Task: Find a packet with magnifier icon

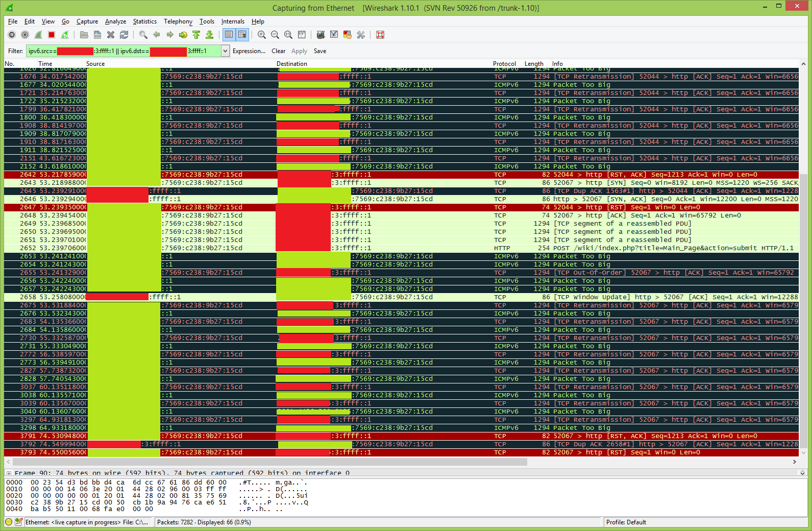Action: [x=143, y=35]
